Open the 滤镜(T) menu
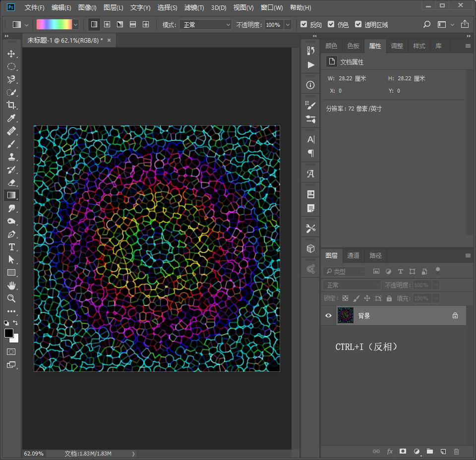 pos(194,8)
